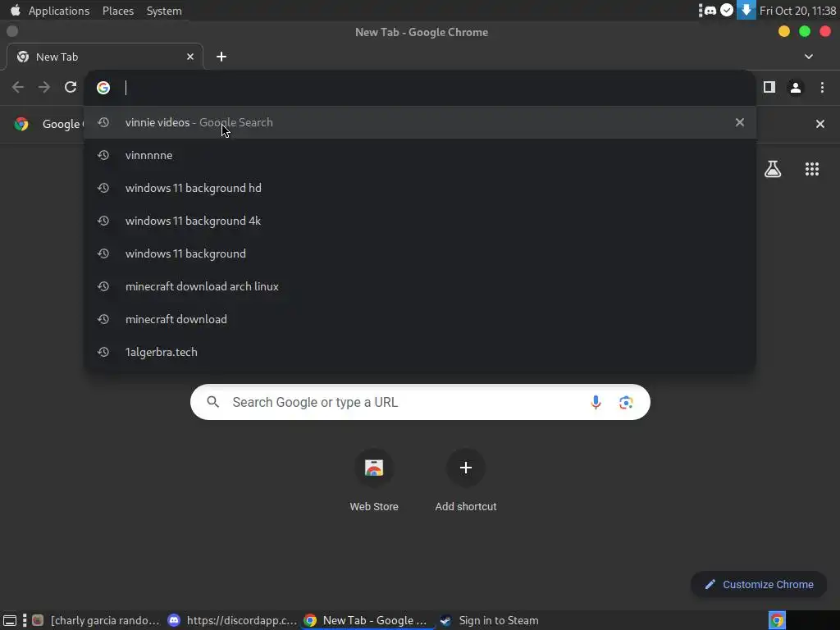The image size is (840, 630).
Task: Select minecraft download arch linux suggestion
Action: 420,286
